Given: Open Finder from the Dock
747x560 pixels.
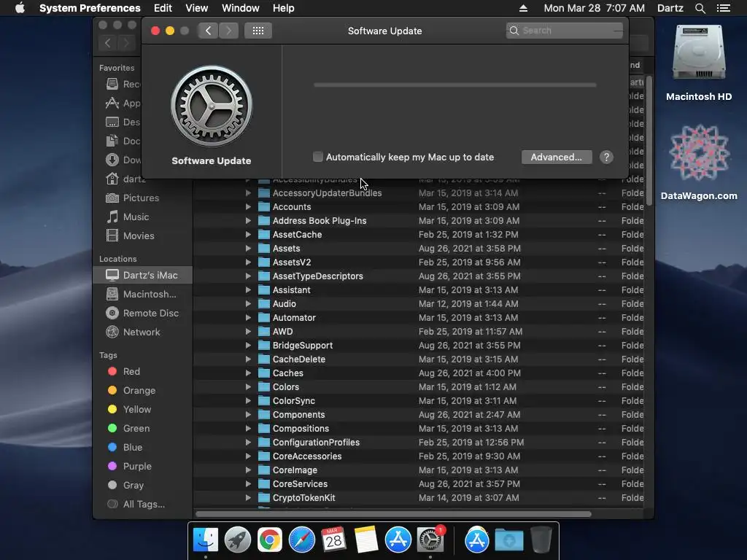Looking at the screenshot, I should coord(206,540).
